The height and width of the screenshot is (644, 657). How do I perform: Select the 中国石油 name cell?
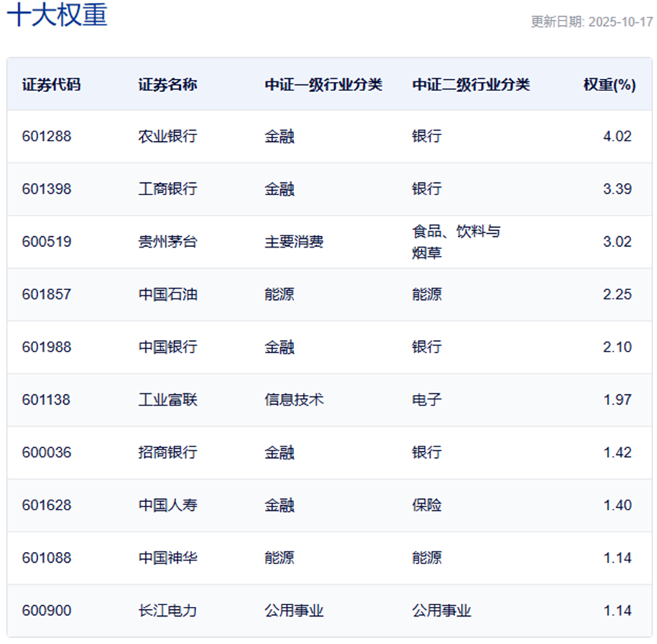click(168, 295)
